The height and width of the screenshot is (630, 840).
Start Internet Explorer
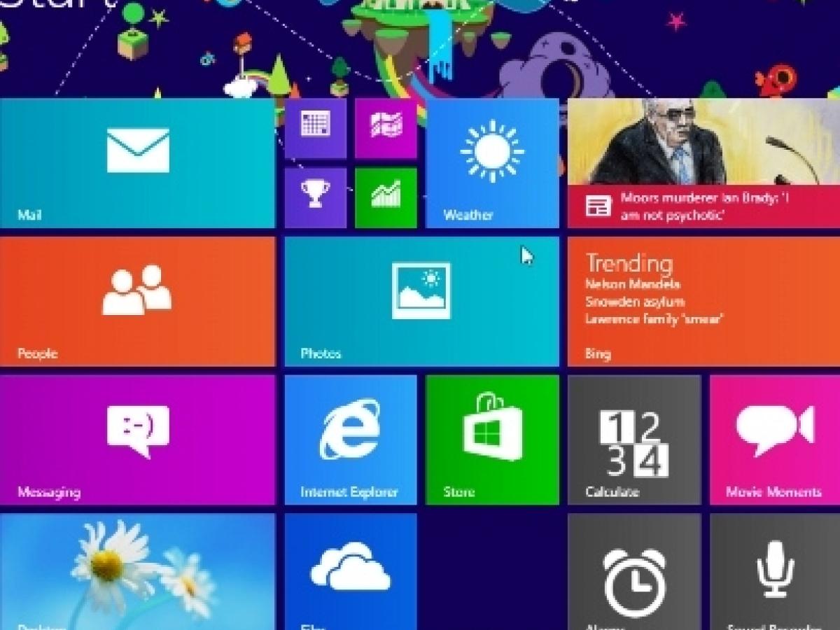pyautogui.click(x=351, y=441)
